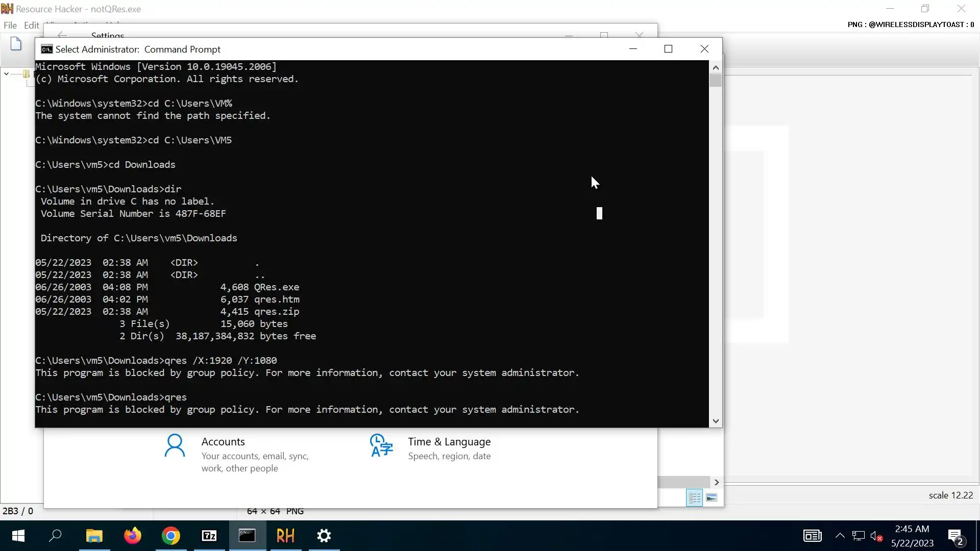The width and height of the screenshot is (980, 551).
Task: Switch to editor view icon at bottom
Action: 695,497
